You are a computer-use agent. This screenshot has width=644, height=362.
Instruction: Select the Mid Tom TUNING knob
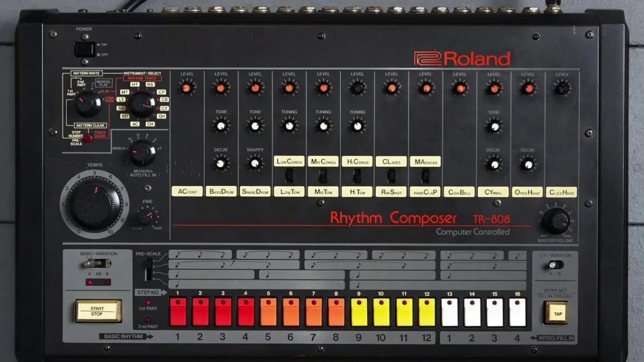tap(324, 126)
